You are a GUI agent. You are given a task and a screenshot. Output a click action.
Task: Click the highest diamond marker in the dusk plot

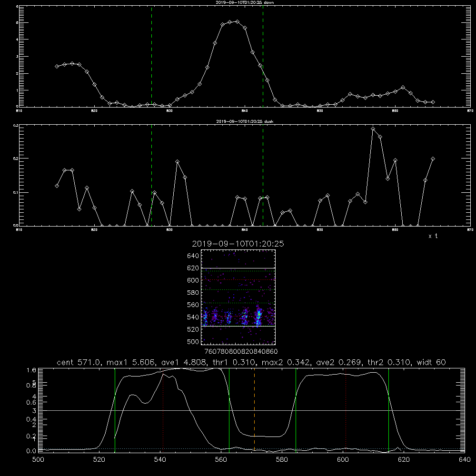click(373, 129)
